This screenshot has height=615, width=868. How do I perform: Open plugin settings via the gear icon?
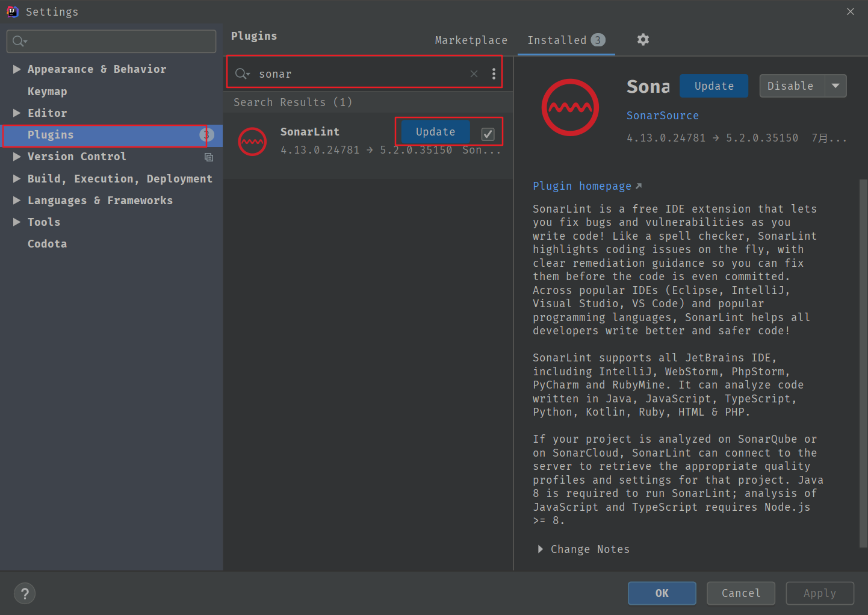point(642,40)
